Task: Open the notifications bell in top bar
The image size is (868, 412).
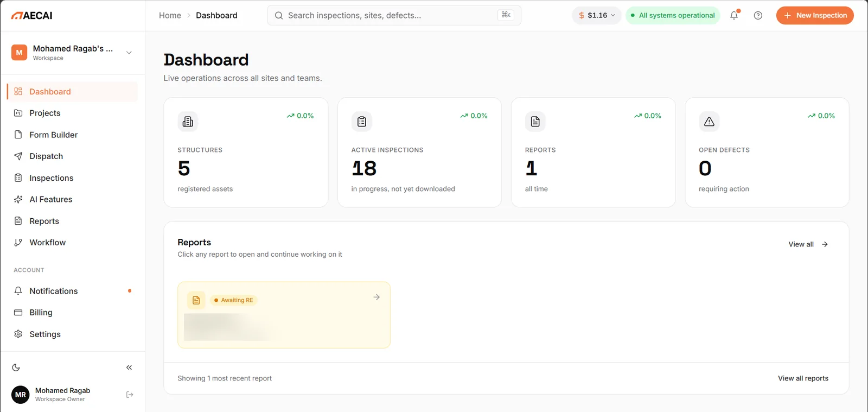Action: pyautogui.click(x=734, y=15)
